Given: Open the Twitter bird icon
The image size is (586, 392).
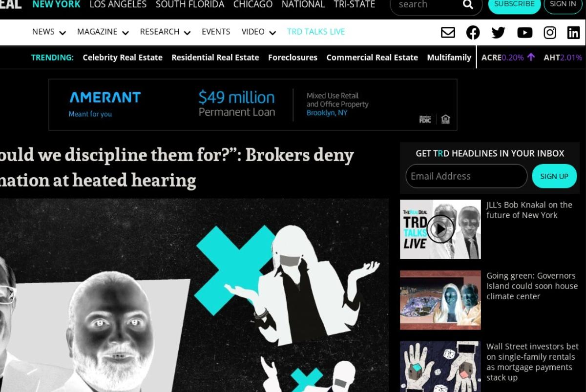Looking at the screenshot, I should [x=498, y=32].
